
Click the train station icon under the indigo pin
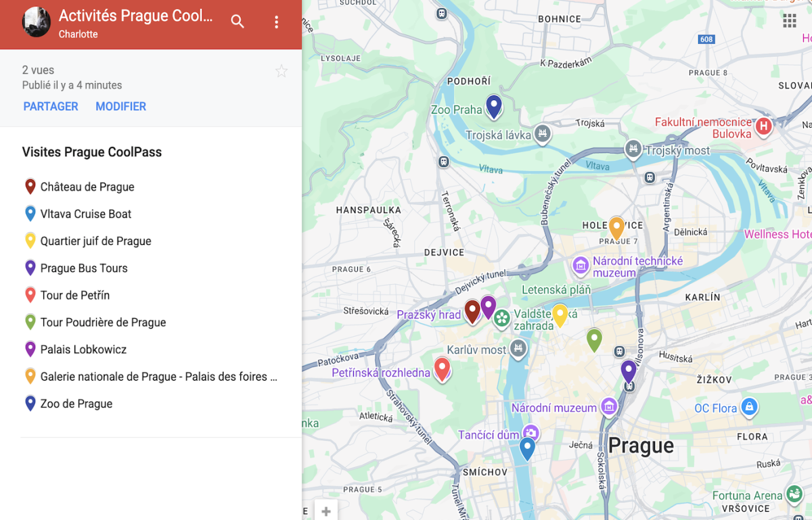point(629,387)
